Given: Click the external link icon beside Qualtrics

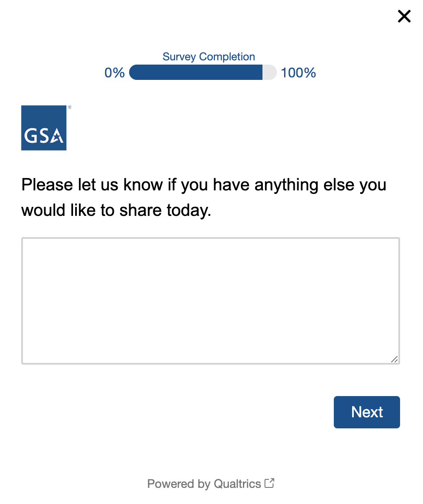Looking at the screenshot, I should [x=269, y=483].
